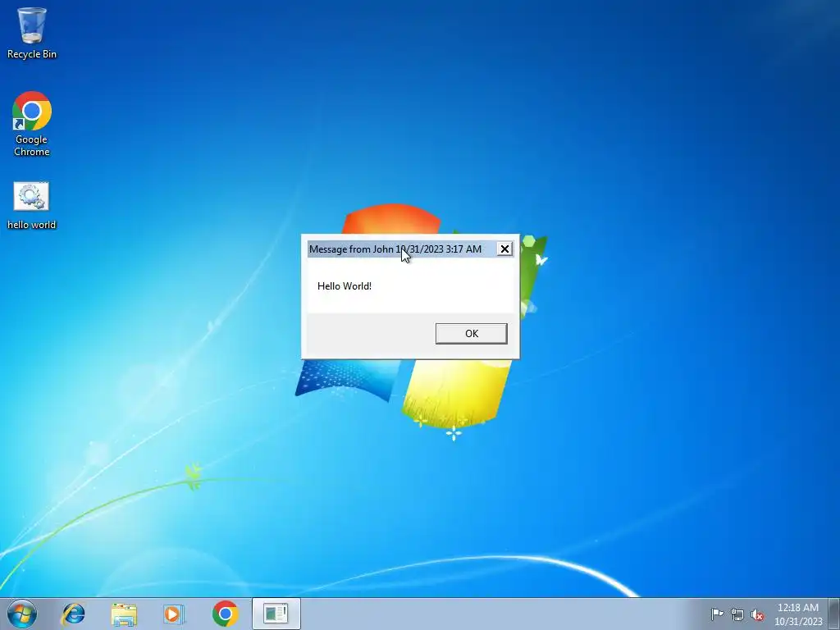Close the Message from John dialog

(x=504, y=249)
